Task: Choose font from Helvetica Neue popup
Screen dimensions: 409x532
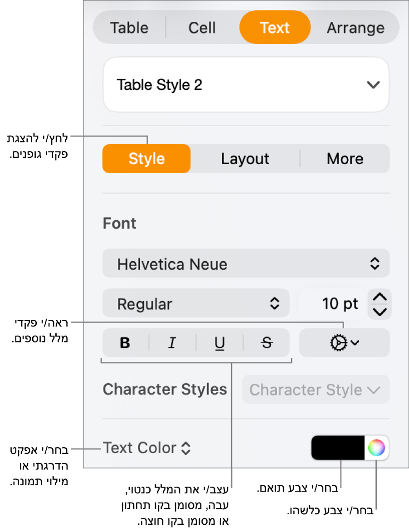Action: click(246, 264)
